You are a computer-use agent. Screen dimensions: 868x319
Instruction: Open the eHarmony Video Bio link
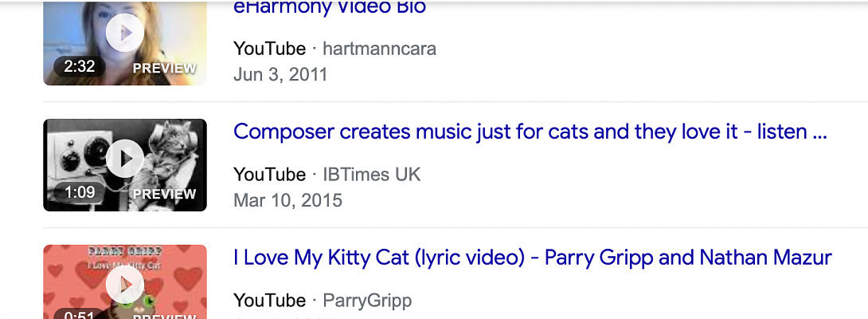[x=330, y=8]
